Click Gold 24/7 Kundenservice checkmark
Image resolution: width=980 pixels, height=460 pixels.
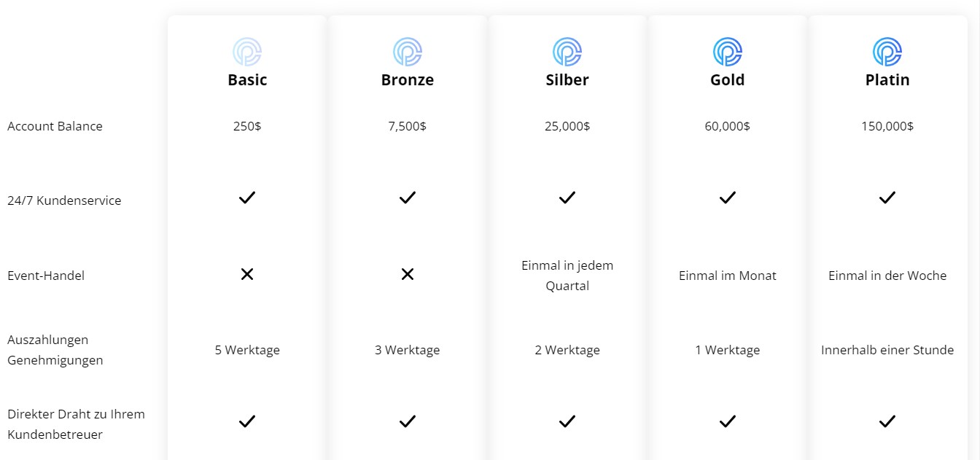click(x=727, y=198)
